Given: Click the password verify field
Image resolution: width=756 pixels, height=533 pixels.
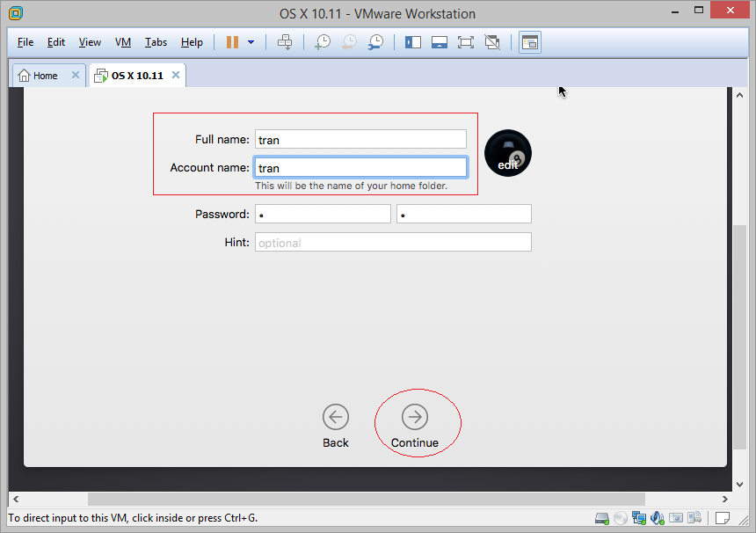Looking at the screenshot, I should click(464, 214).
